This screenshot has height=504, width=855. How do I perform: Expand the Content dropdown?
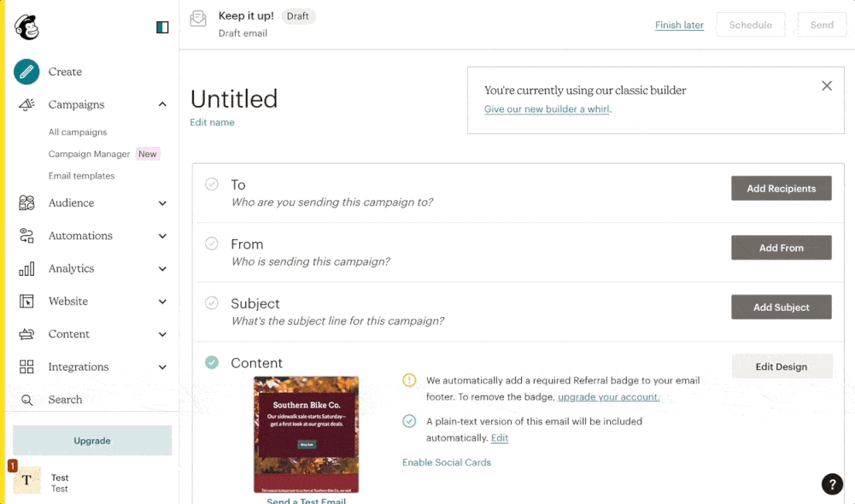pos(162,334)
